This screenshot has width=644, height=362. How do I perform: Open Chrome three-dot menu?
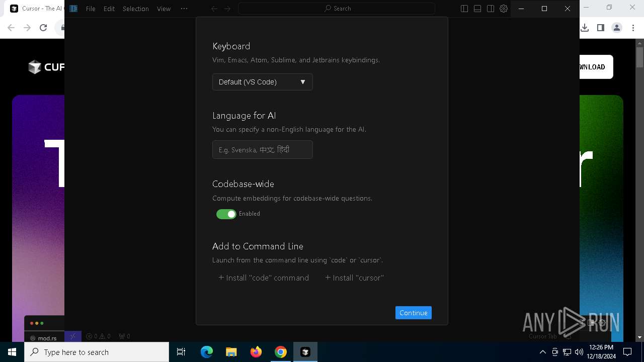pos(633,28)
